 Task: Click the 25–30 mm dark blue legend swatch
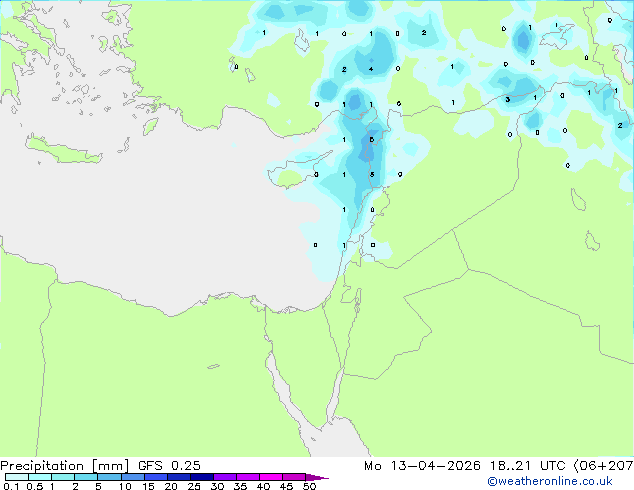(201, 477)
